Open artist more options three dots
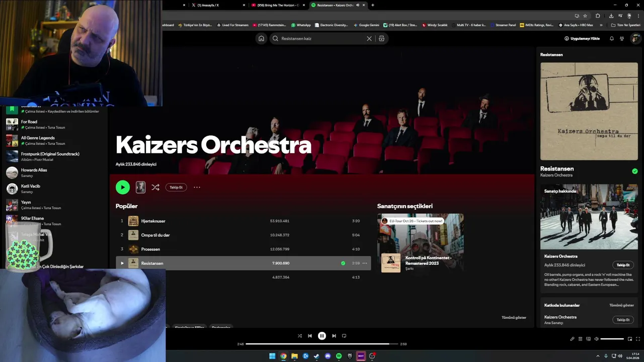Image resolution: width=644 pixels, height=362 pixels. point(197,187)
